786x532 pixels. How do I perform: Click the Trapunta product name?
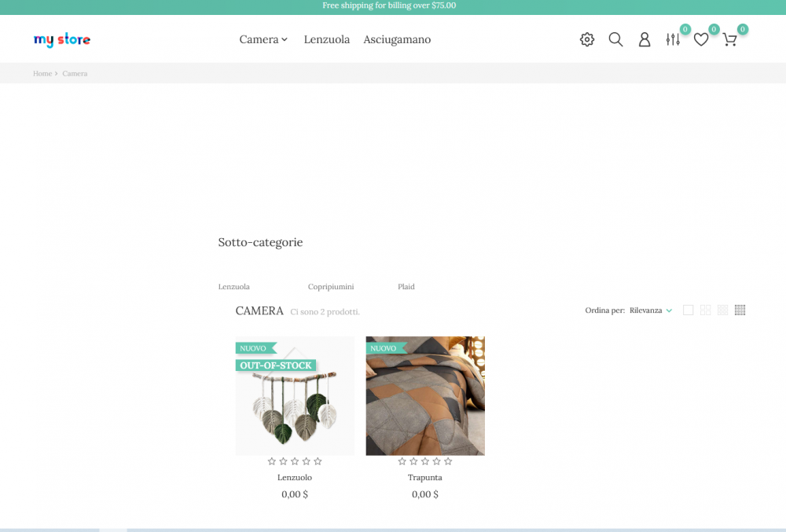coord(425,478)
